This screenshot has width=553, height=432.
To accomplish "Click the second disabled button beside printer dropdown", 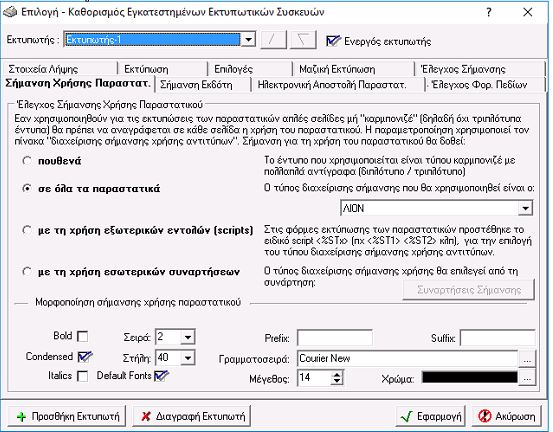I will pos(303,39).
